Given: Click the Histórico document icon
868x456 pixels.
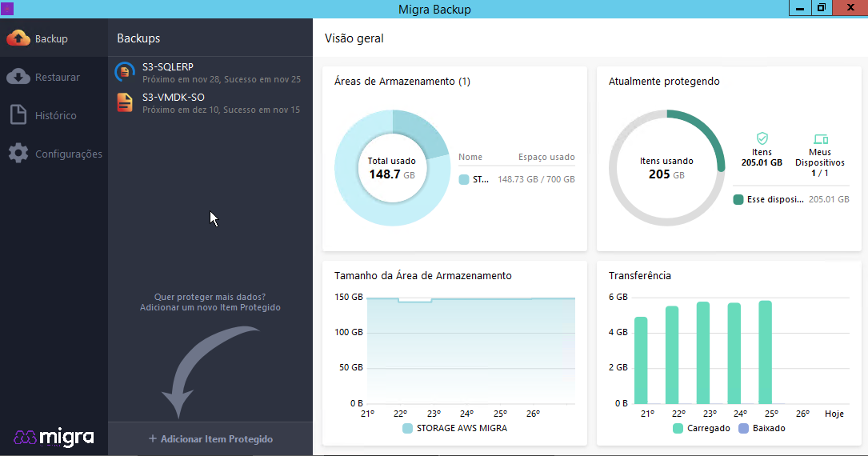Looking at the screenshot, I should point(18,115).
